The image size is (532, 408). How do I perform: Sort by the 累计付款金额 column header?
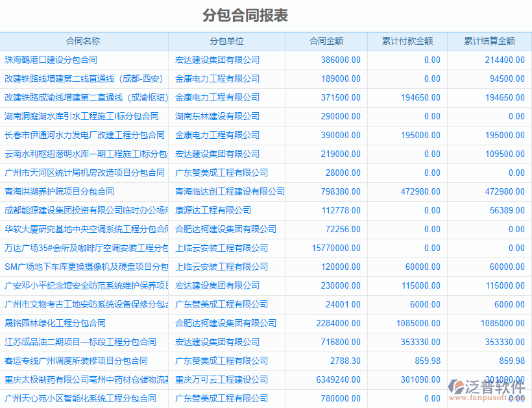406,41
